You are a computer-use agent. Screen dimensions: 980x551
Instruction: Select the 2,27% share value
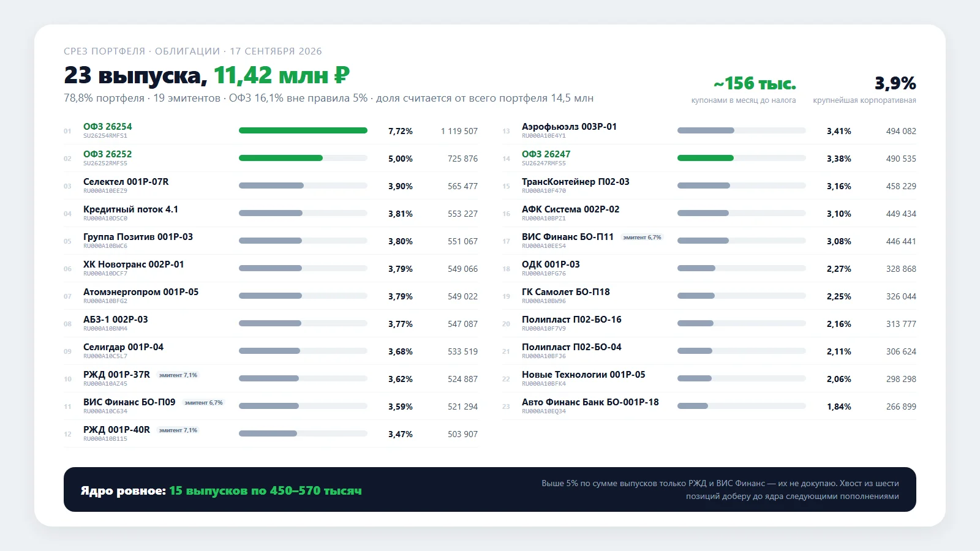[x=839, y=269]
